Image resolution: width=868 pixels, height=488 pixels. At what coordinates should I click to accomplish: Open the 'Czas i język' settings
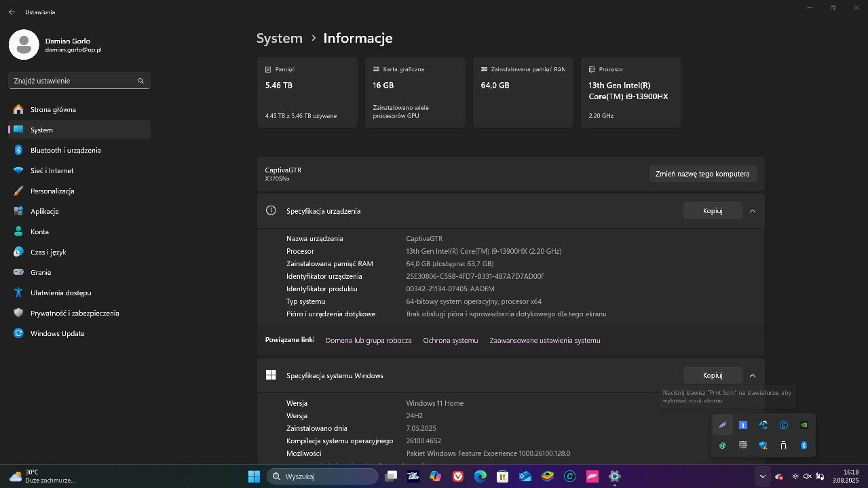[79, 252]
